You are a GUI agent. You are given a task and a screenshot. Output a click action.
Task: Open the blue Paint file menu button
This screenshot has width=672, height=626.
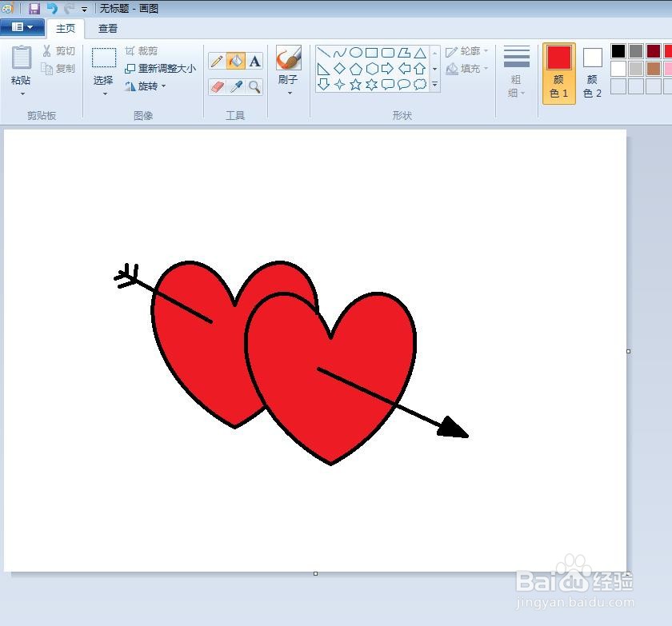[x=22, y=27]
